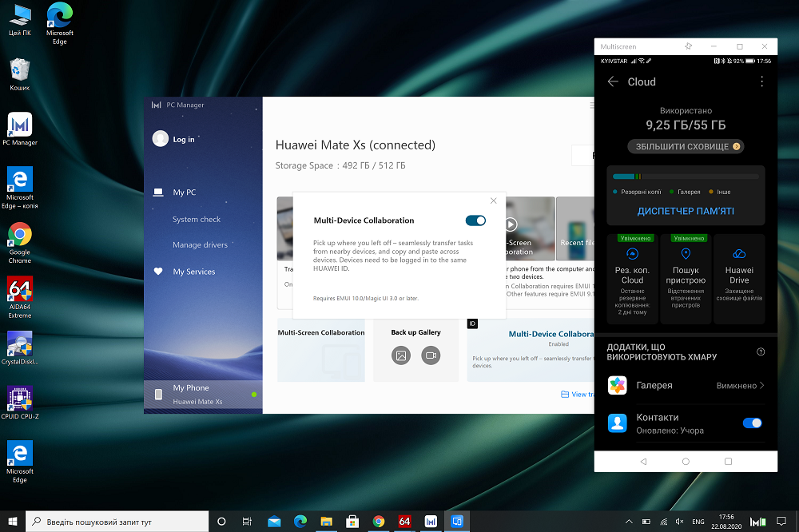The width and height of the screenshot is (799, 532).
Task: Close the Multi-Device Collaboration popup
Action: [x=493, y=200]
